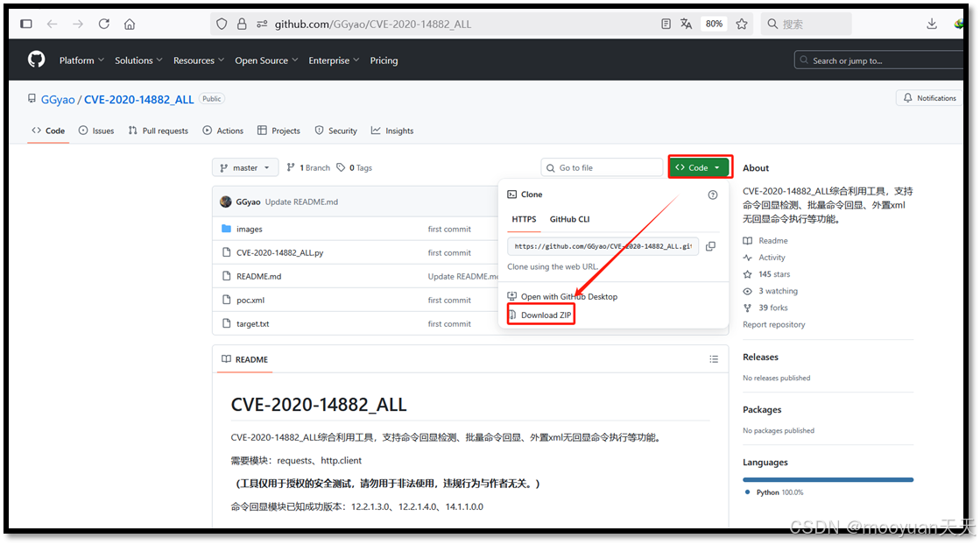Open the Issues tab
Screen dimensions: 980x545
point(96,131)
